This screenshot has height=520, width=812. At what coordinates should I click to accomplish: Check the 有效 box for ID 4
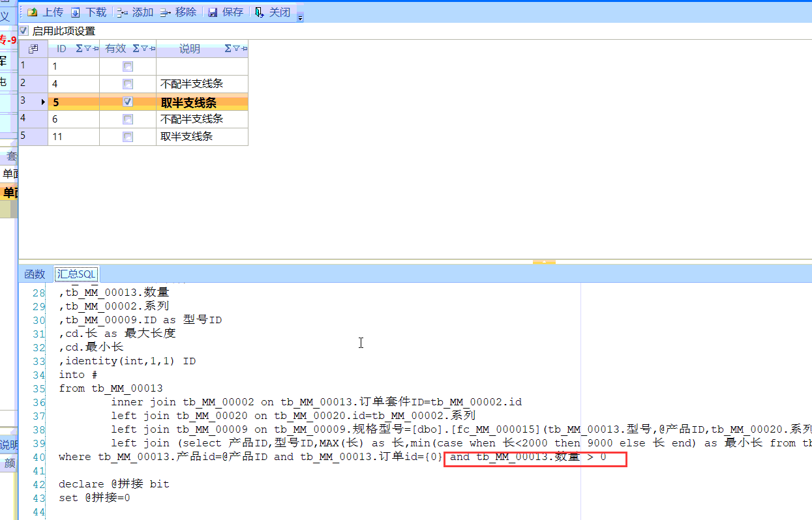[x=128, y=84]
